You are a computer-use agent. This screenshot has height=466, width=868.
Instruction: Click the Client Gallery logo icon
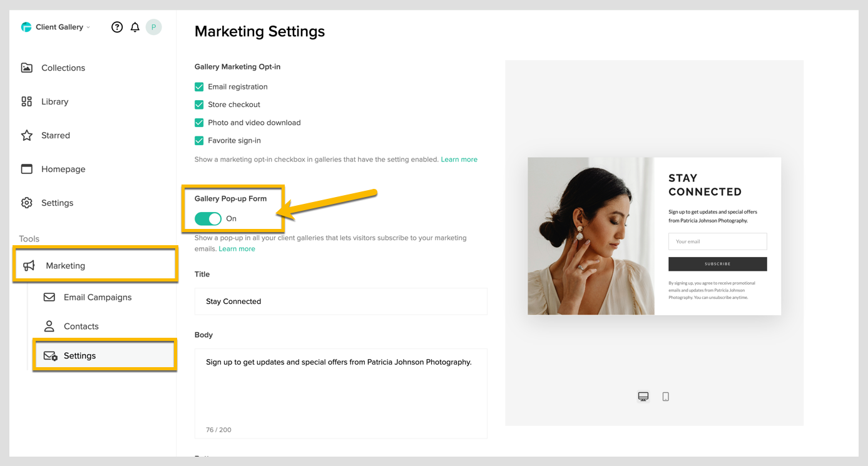26,27
